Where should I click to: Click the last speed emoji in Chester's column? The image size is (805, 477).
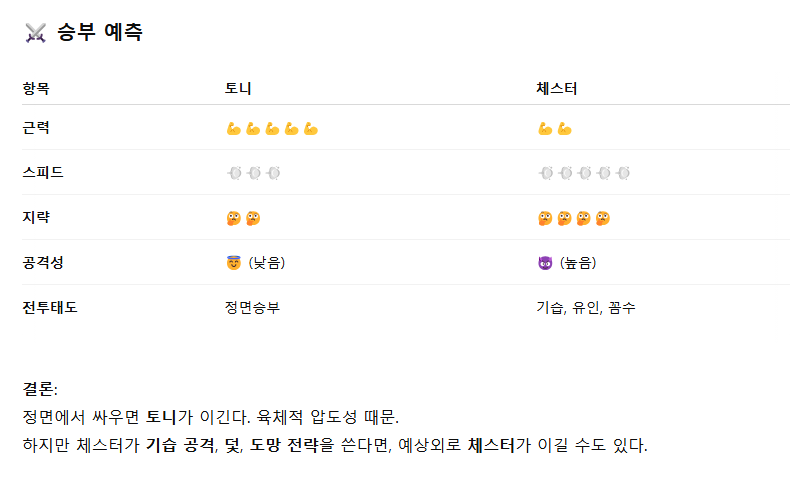622,173
